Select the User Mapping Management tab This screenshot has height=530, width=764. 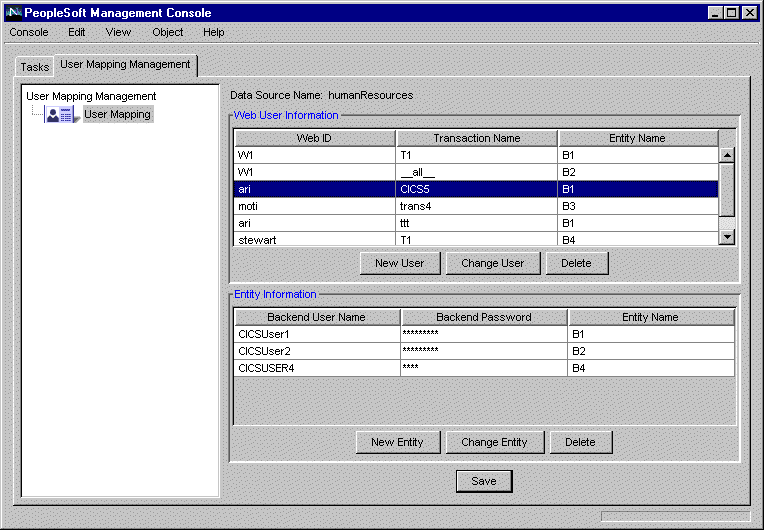point(125,64)
